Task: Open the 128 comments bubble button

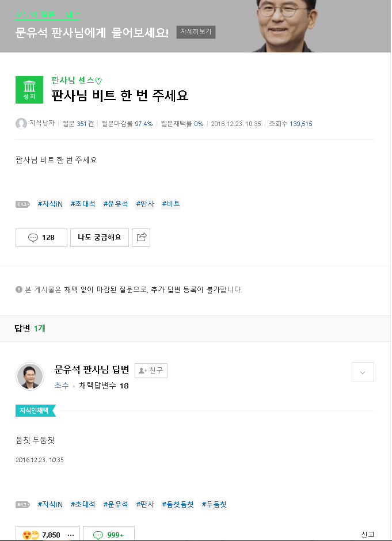Action: pyautogui.click(x=41, y=237)
